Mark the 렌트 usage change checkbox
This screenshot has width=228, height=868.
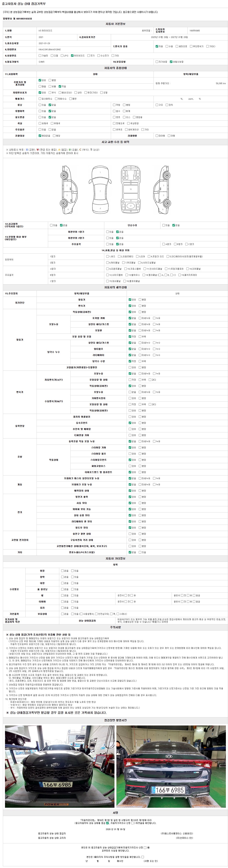coord(114,117)
